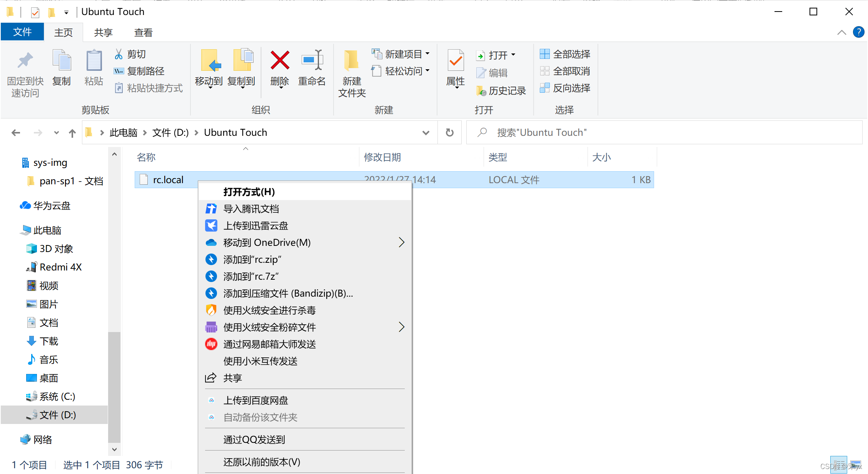This screenshot has height=474, width=868.
Task: Open Downloads folder in sidebar
Action: tap(42, 341)
